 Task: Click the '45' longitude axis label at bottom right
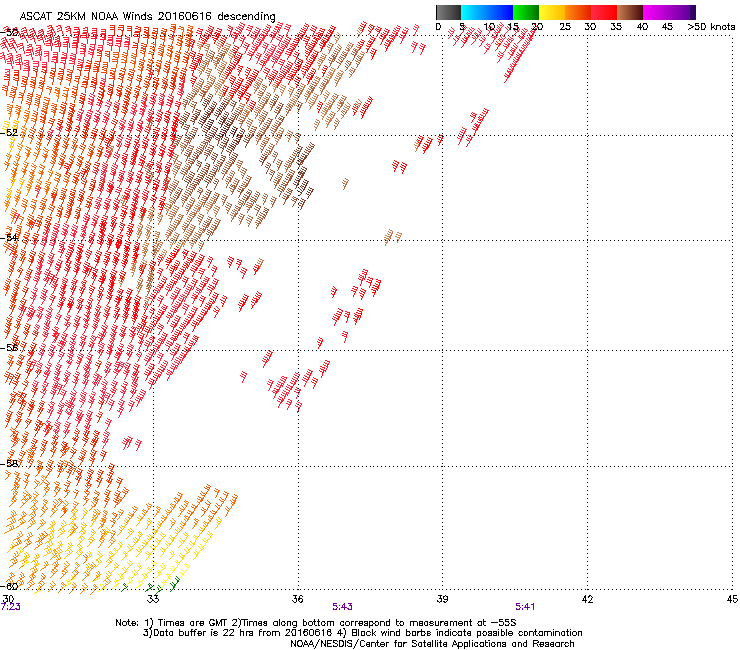[732, 599]
